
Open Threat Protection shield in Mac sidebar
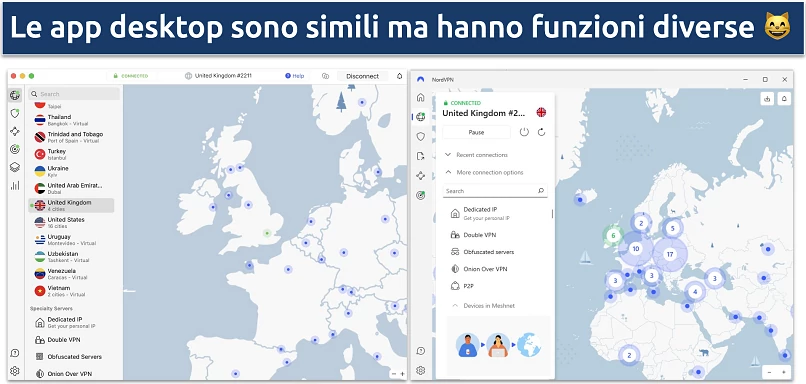click(15, 113)
